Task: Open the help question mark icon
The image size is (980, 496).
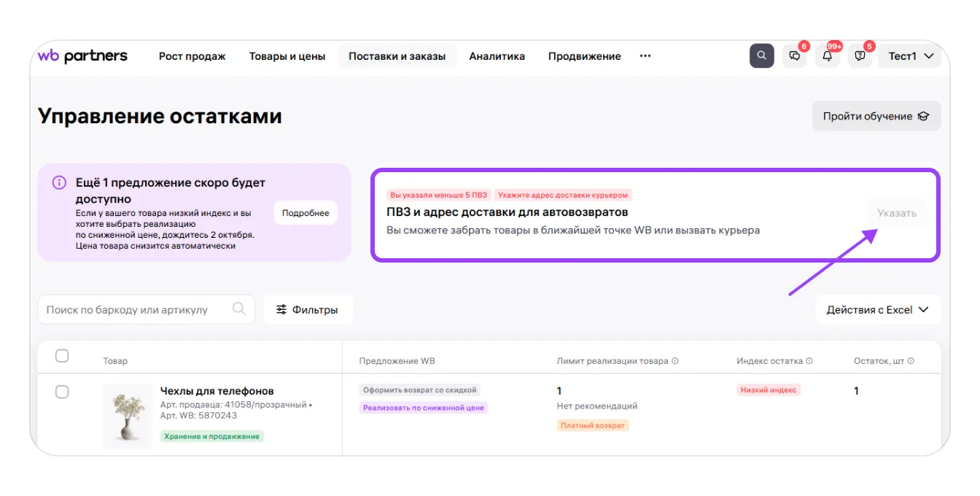Action: tap(860, 56)
